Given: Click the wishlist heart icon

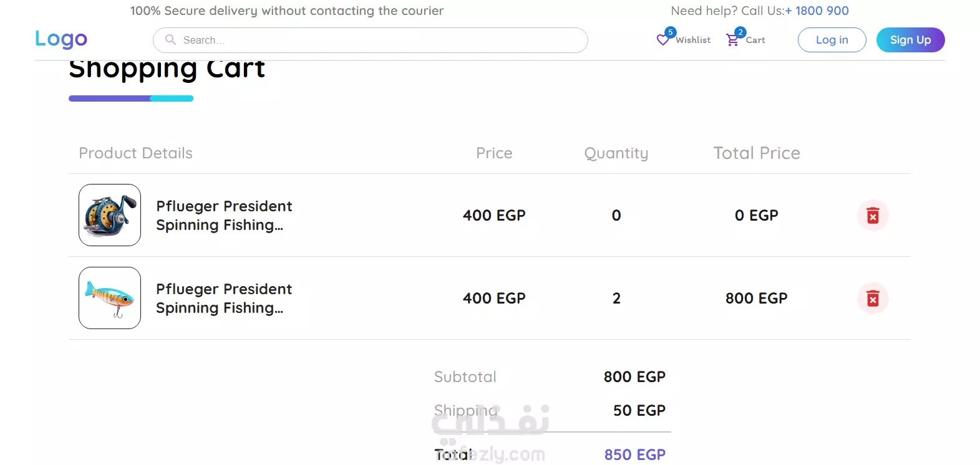Looking at the screenshot, I should pos(662,40).
